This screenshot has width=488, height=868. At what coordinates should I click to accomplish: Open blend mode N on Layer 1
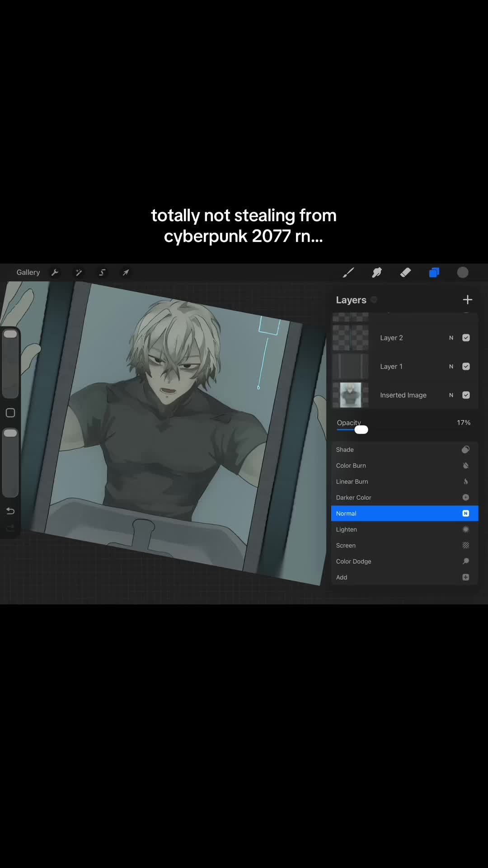[x=451, y=366]
